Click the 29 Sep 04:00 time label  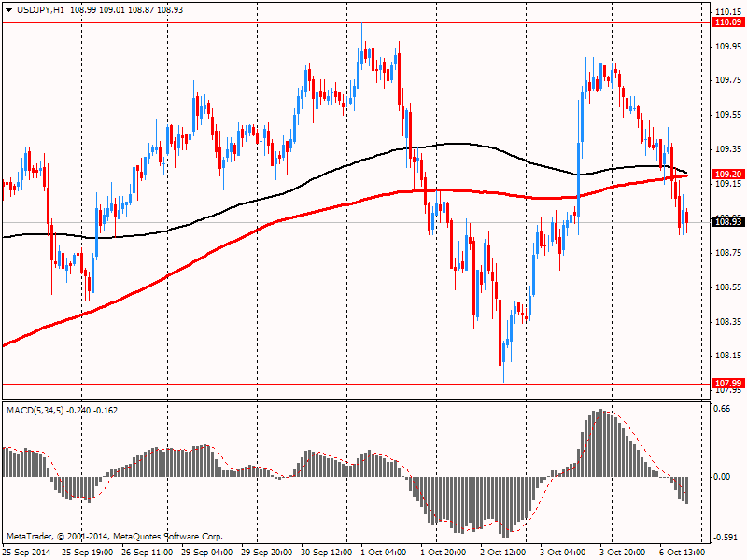[x=206, y=553]
